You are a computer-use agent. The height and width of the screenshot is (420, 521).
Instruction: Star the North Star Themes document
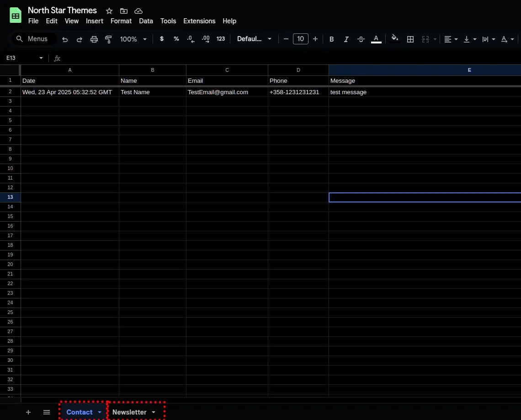pos(109,11)
